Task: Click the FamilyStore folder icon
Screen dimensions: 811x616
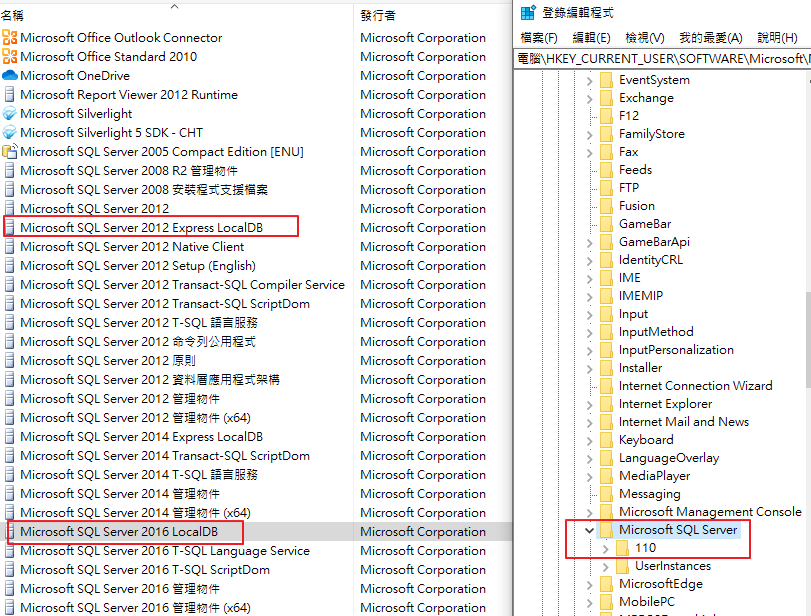Action: pyautogui.click(x=606, y=133)
